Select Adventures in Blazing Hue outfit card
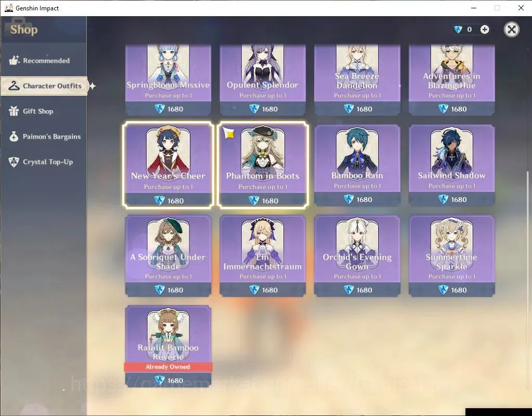Screen dimensions: 532x416 [451, 80]
